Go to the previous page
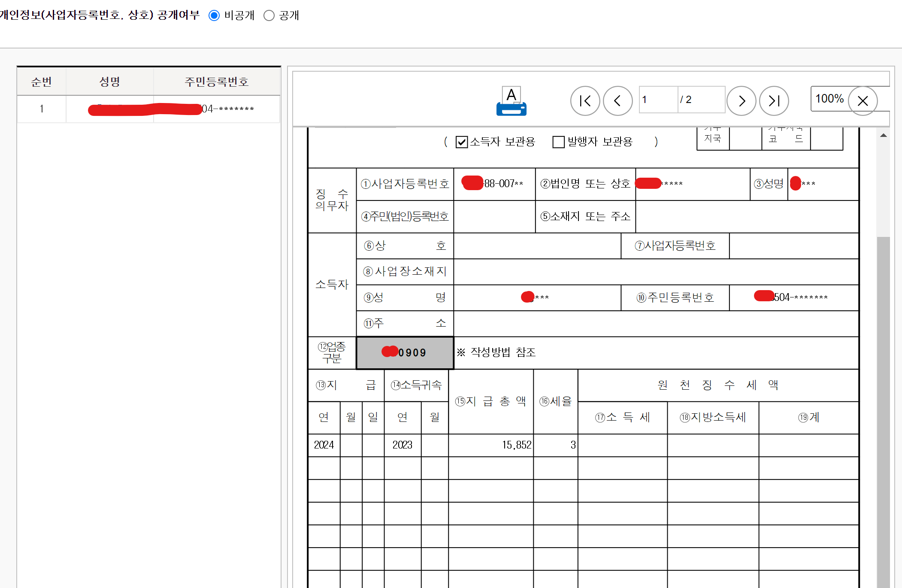The height and width of the screenshot is (588, 902). 618,100
